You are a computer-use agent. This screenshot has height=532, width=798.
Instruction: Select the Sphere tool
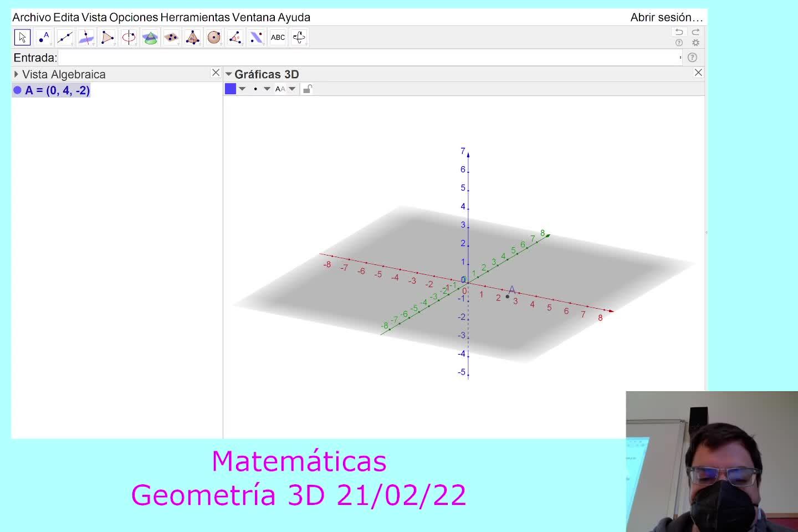pos(214,38)
